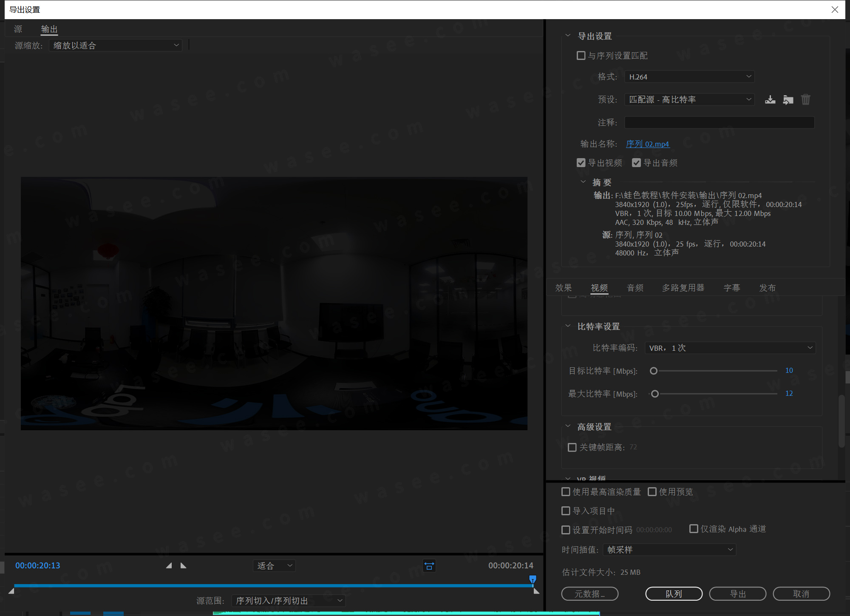Click the queue button
This screenshot has width=850, height=616.
point(674,593)
